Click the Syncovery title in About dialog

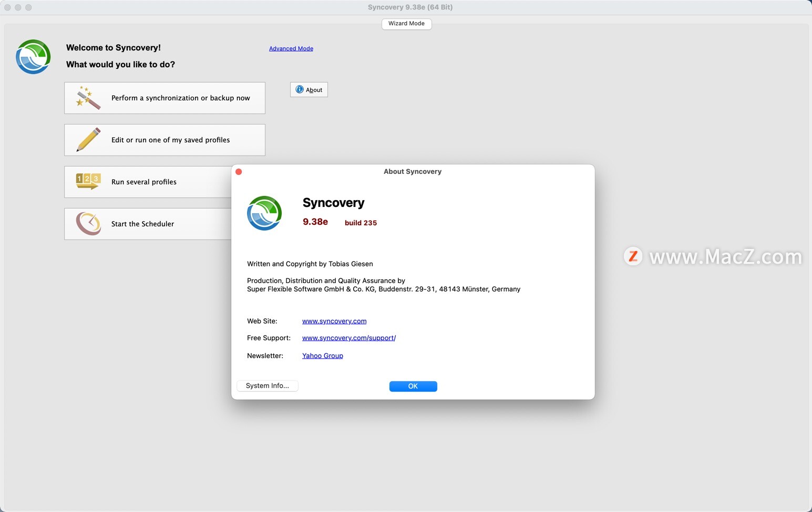[334, 203]
